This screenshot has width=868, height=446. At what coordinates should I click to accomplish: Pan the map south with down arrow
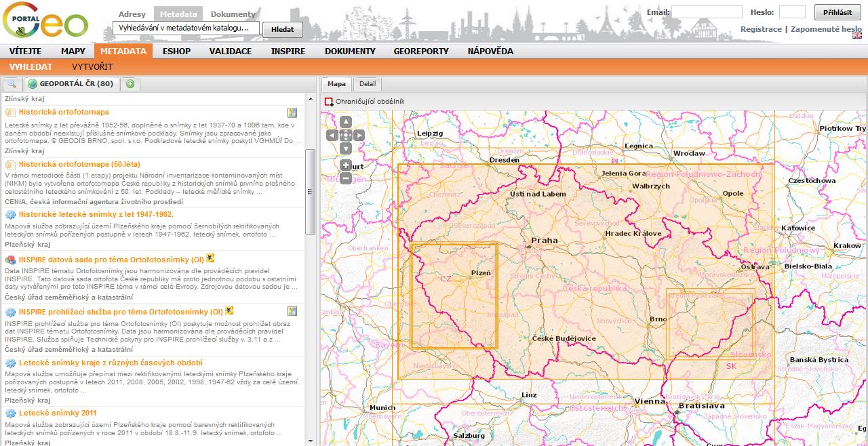pyautogui.click(x=345, y=148)
